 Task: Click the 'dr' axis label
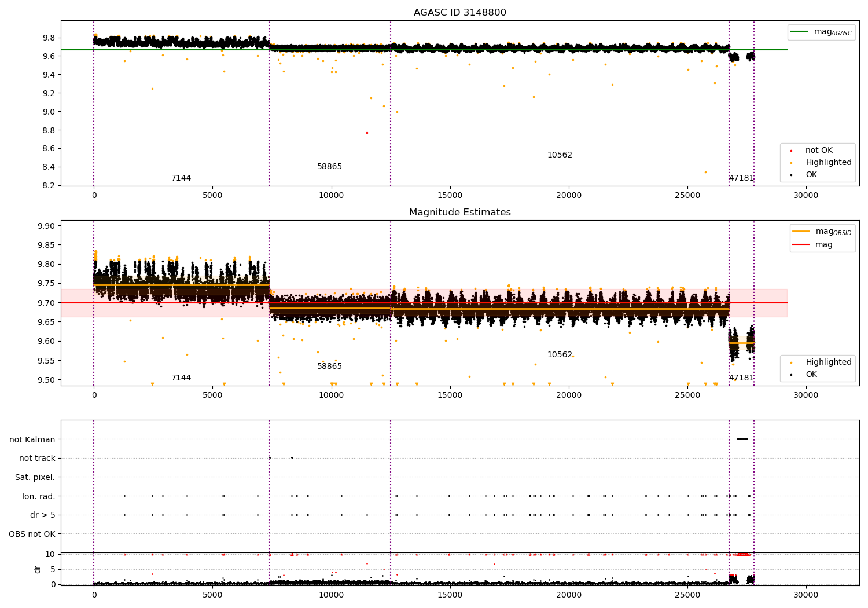point(38,570)
